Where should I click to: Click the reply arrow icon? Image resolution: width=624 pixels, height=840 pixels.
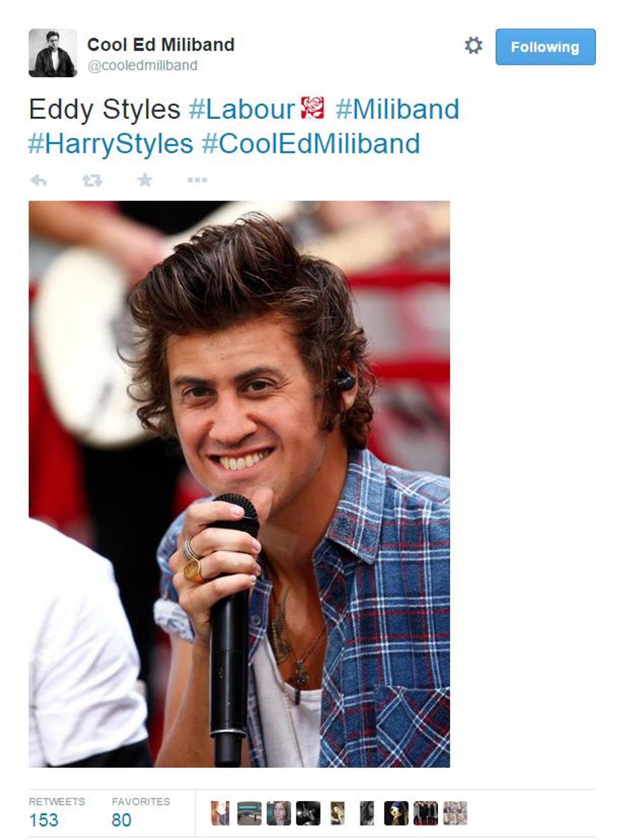(x=39, y=180)
